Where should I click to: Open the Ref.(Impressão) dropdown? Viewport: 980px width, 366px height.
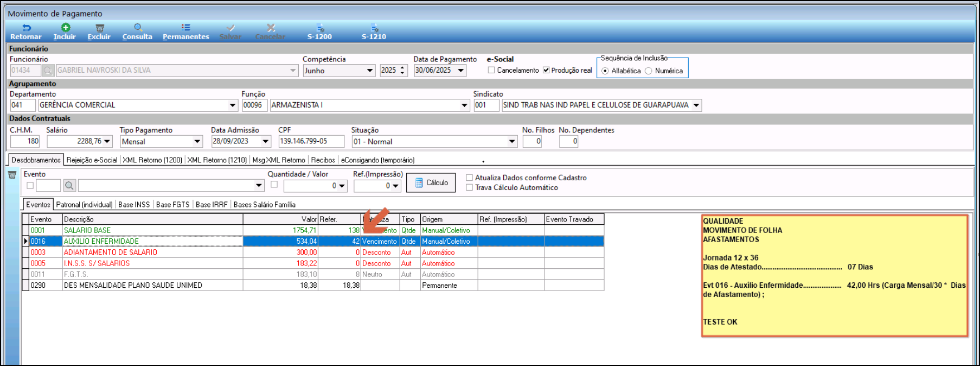click(x=396, y=186)
